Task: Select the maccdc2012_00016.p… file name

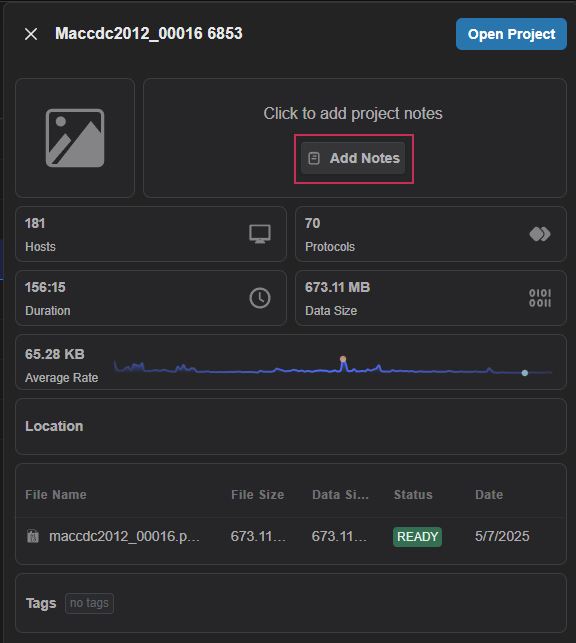Action: tap(124, 536)
